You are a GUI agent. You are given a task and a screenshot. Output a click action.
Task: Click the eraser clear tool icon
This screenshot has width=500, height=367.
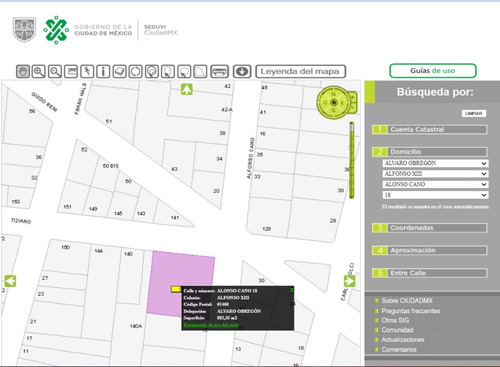[x=119, y=71]
